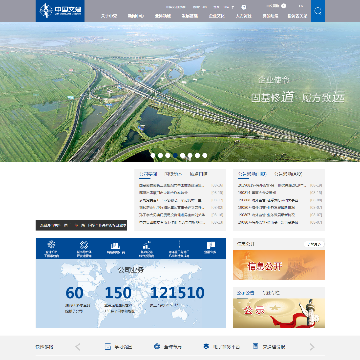Viewport: 360px width, 360px height.
Task: Select the second tab above the 公示 banner
Action: click(271, 293)
